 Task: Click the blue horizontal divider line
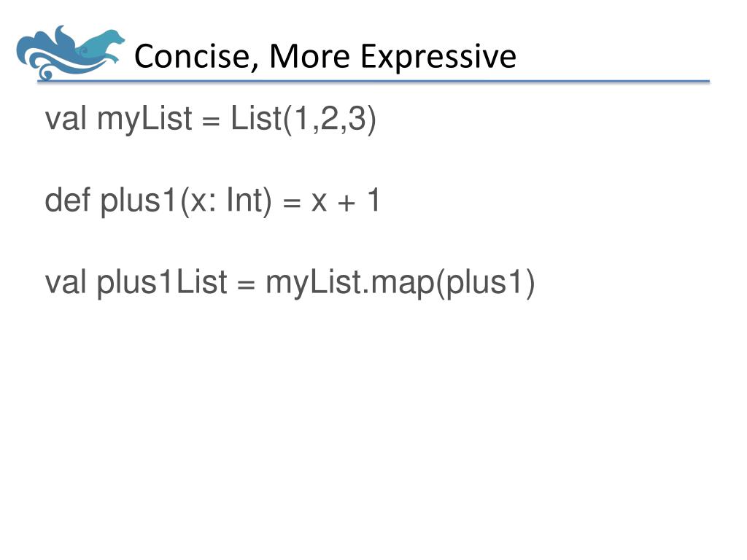click(373, 82)
